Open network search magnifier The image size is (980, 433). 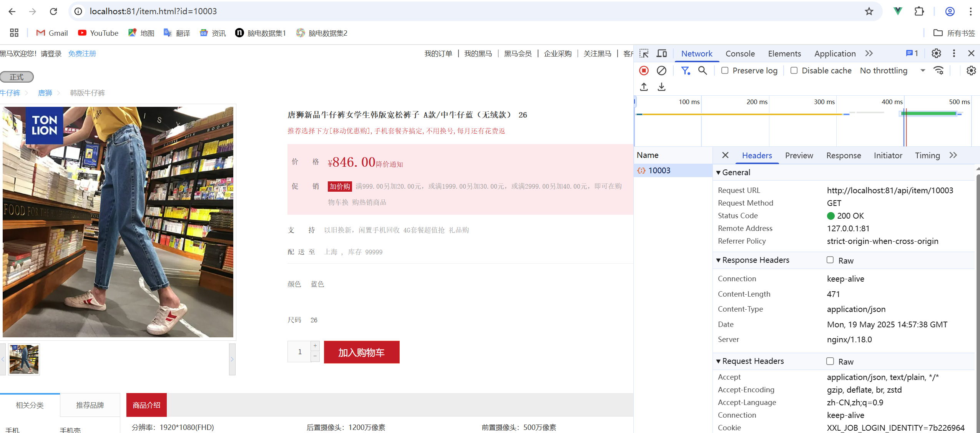(703, 71)
